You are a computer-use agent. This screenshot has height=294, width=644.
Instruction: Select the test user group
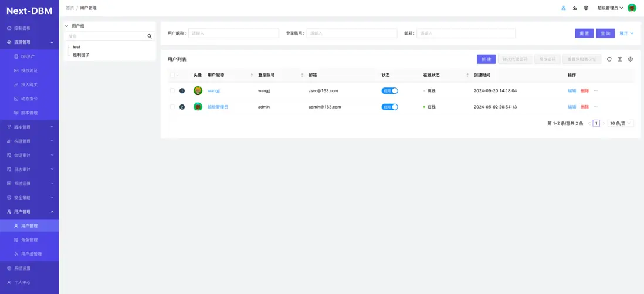[x=76, y=47]
